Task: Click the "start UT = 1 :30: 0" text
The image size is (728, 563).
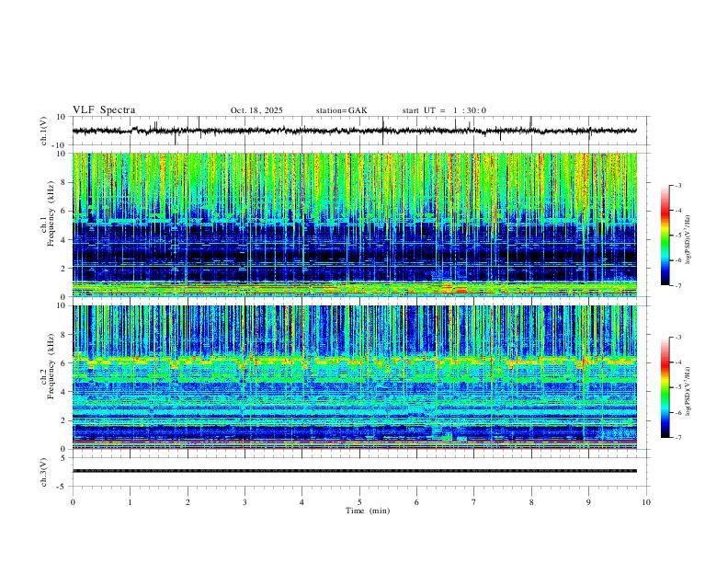Action: (444, 110)
